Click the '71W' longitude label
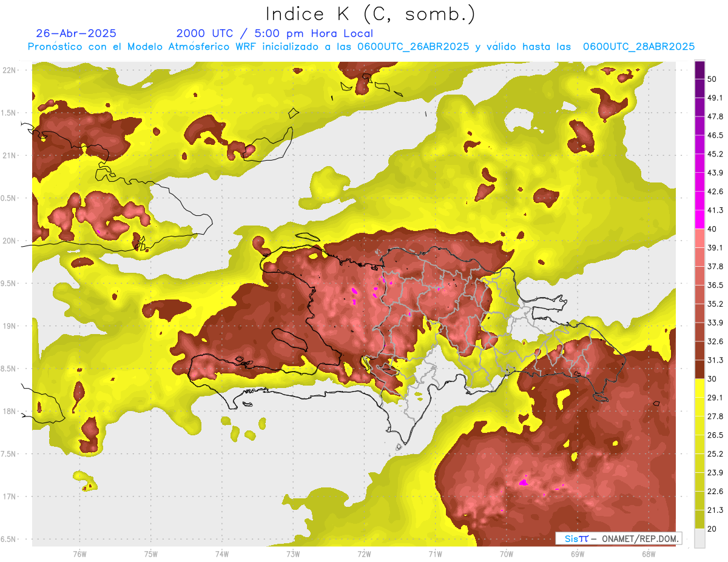This screenshot has width=728, height=562. [x=435, y=554]
